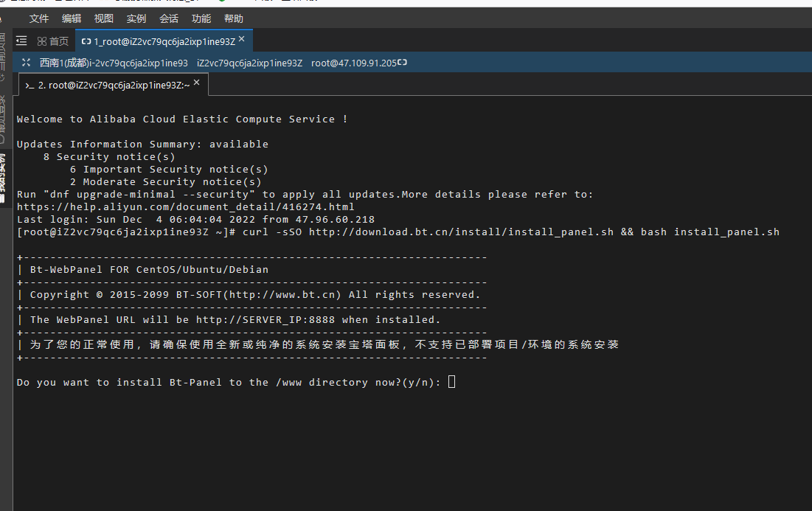Click the "Updates Information Summary: available" line
Viewport: 812px width, 511px height.
142,145
